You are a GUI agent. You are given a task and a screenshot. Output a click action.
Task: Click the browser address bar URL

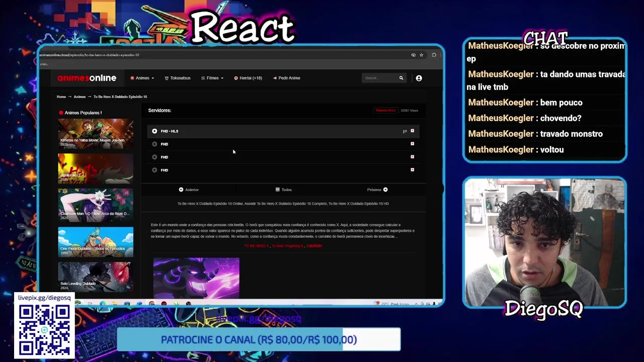coord(90,55)
